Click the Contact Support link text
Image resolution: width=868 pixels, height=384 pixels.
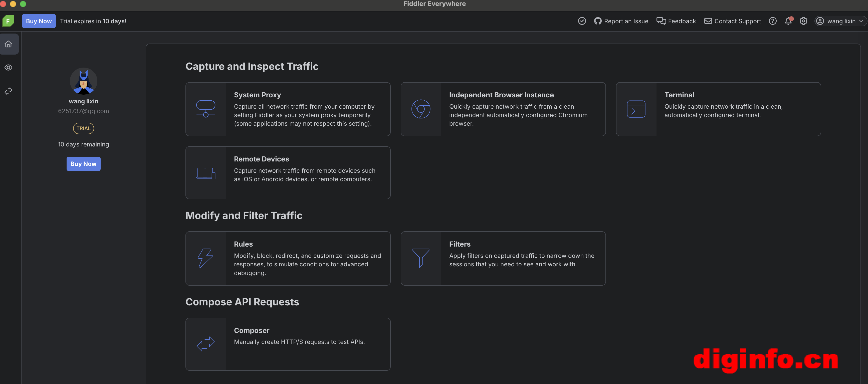coord(738,21)
